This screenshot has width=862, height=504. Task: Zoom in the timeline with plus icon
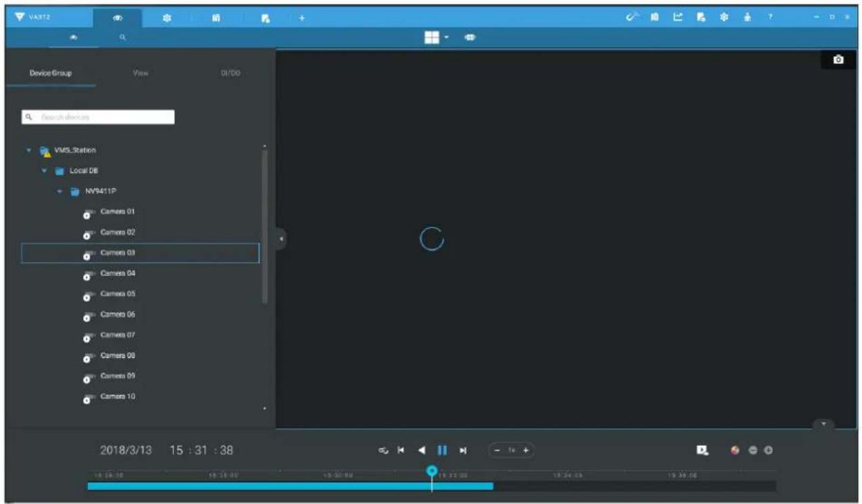click(769, 451)
